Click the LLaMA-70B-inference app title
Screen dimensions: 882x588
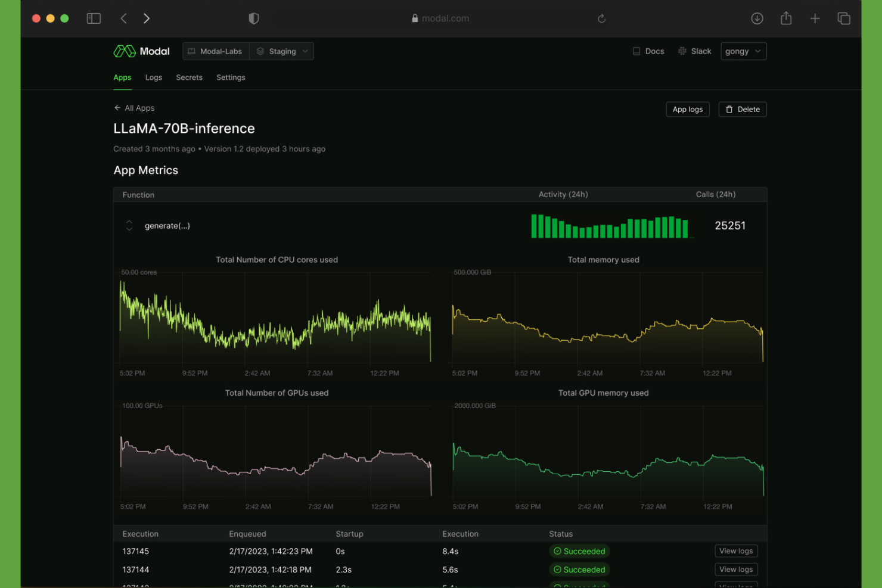point(184,129)
